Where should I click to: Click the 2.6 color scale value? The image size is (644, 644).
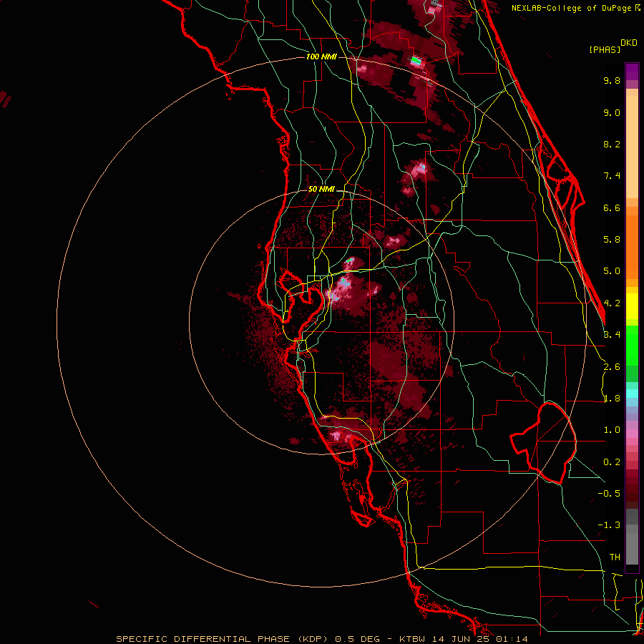[x=612, y=367]
